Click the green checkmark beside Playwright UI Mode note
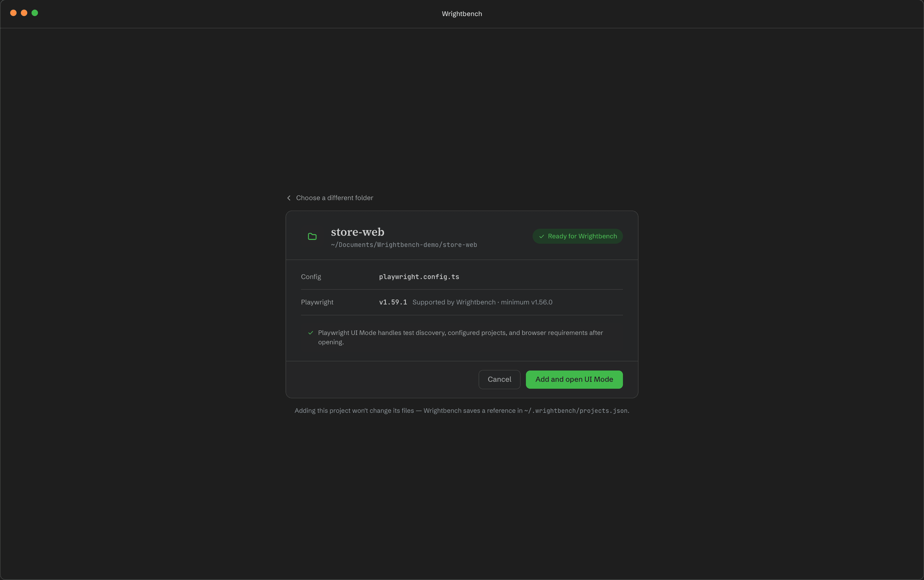The image size is (924, 580). point(311,333)
